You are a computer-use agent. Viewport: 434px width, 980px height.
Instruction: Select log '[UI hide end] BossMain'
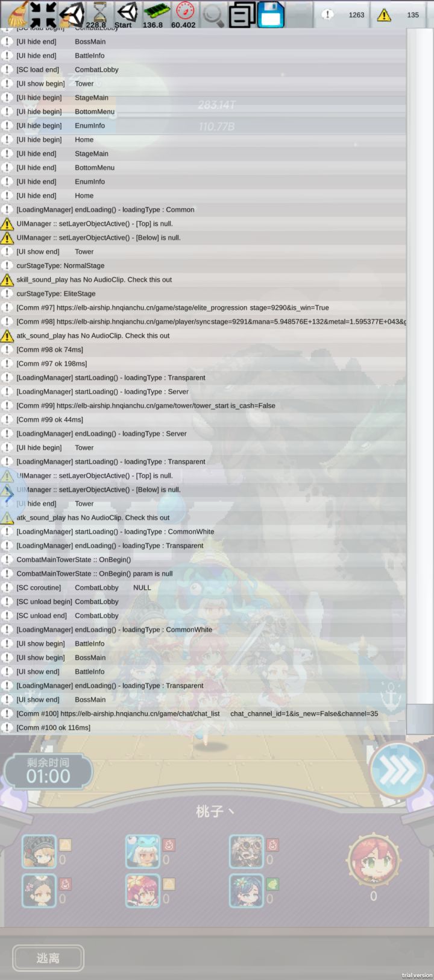(x=203, y=42)
